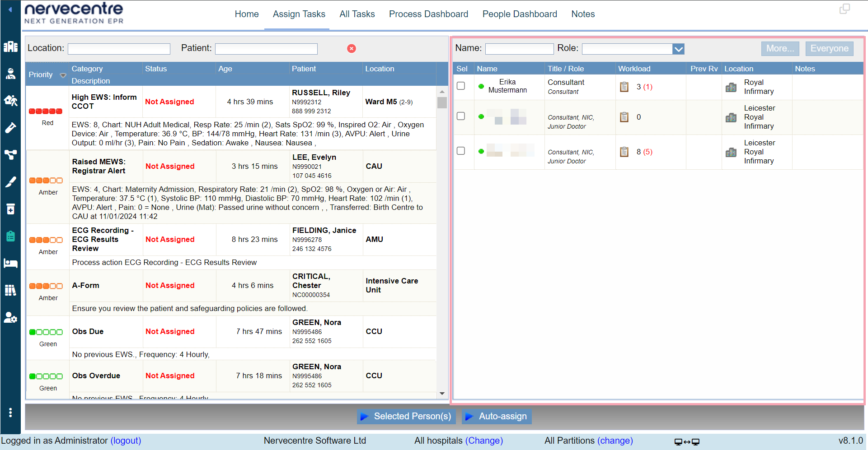The height and width of the screenshot is (450, 868).
Task: Expand the Role dropdown
Action: point(678,49)
